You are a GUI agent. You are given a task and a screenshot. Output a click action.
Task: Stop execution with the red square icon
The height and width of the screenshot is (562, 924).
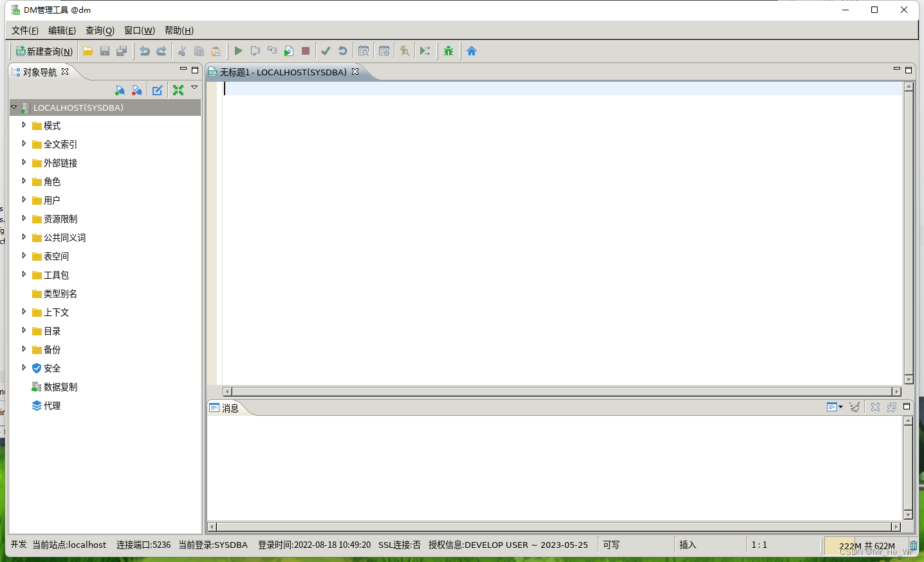click(306, 51)
